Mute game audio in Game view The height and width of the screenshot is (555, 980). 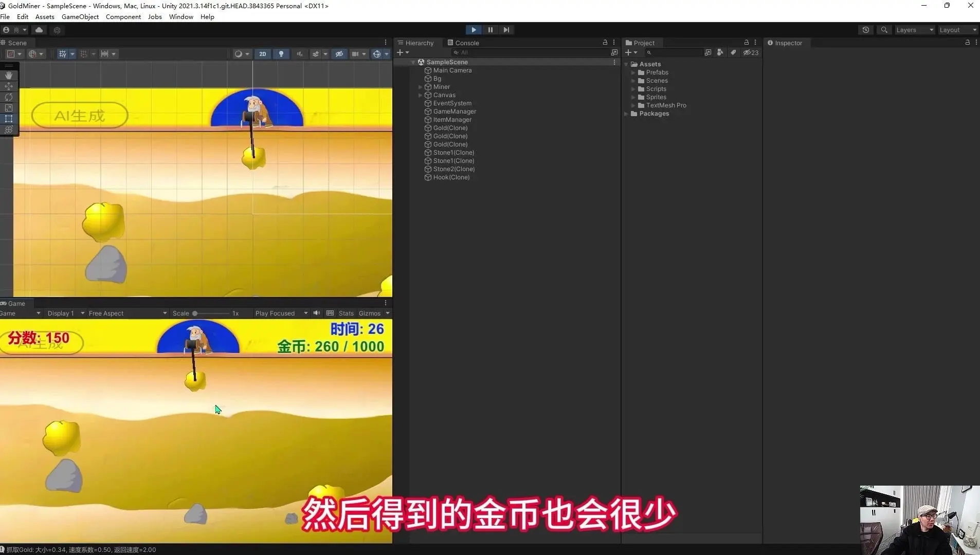pyautogui.click(x=317, y=313)
